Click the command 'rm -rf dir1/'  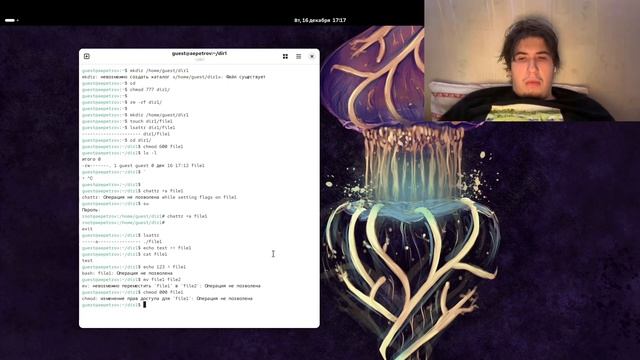[x=146, y=102]
